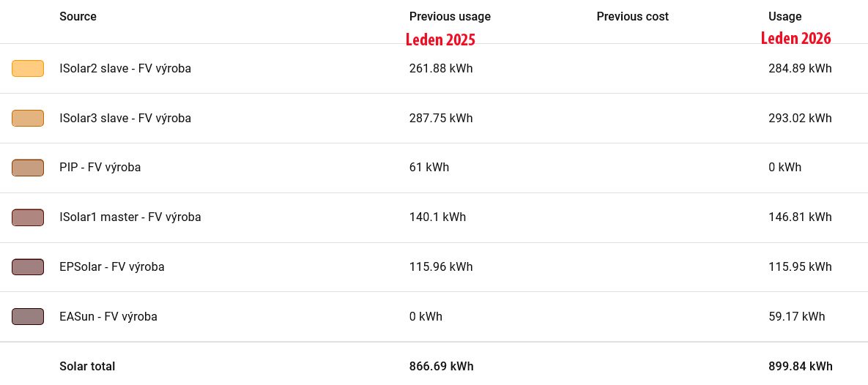The width and height of the screenshot is (868, 385).
Task: Open ISolar2 slave - FV výroba source
Action: [x=125, y=69]
